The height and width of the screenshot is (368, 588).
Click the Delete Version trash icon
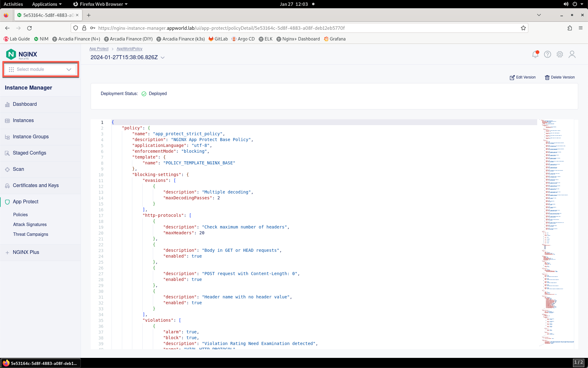547,78
